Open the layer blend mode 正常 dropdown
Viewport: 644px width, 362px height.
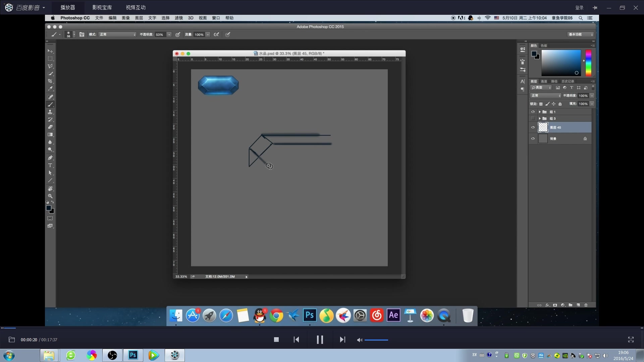(545, 96)
